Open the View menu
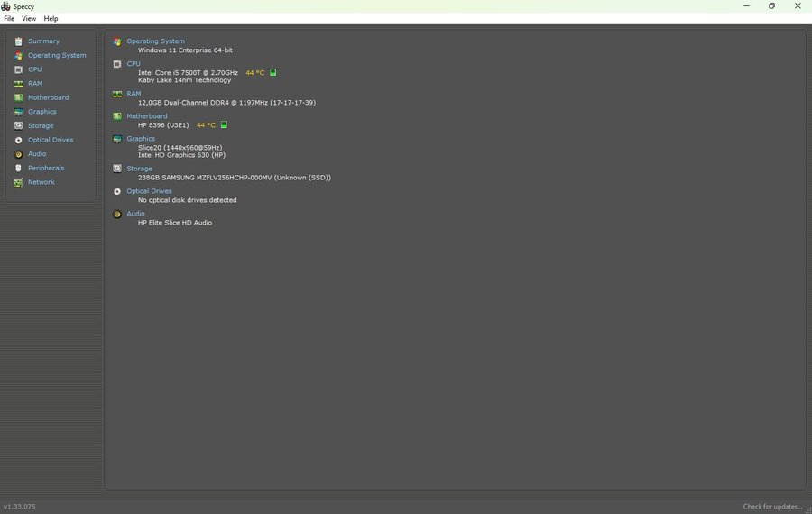 click(29, 18)
